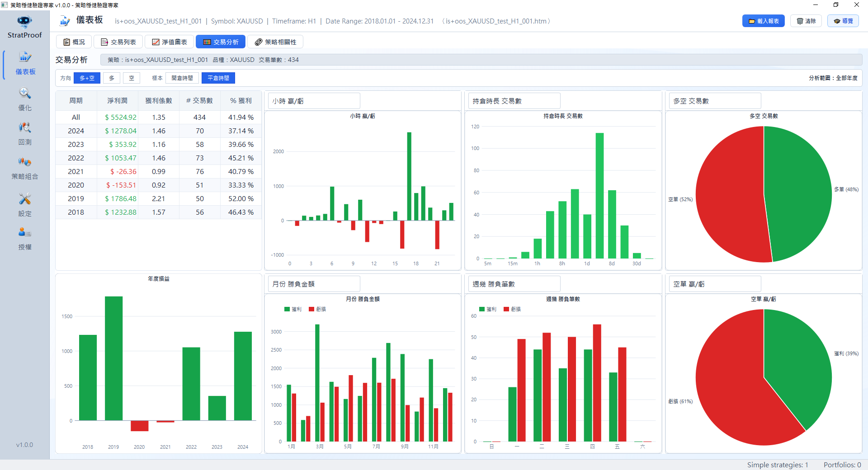Switch to the 交易分析 trade analysis tab
The height and width of the screenshot is (470, 868).
pos(221,42)
